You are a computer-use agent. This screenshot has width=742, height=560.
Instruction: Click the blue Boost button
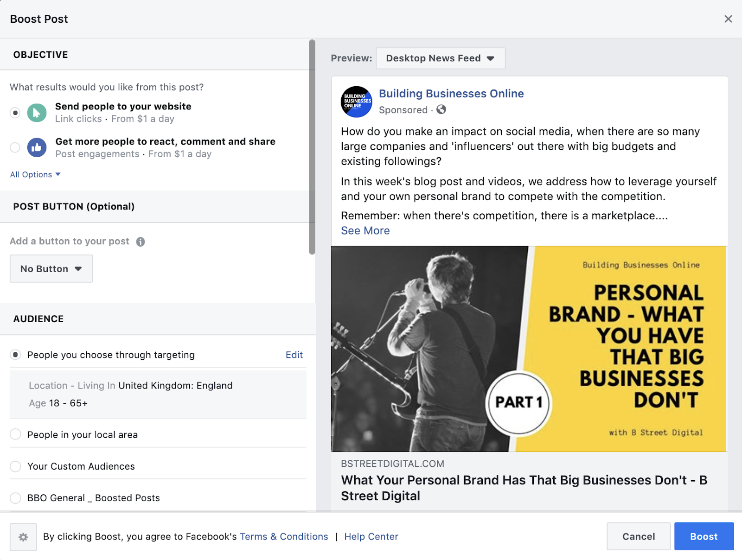click(x=704, y=536)
